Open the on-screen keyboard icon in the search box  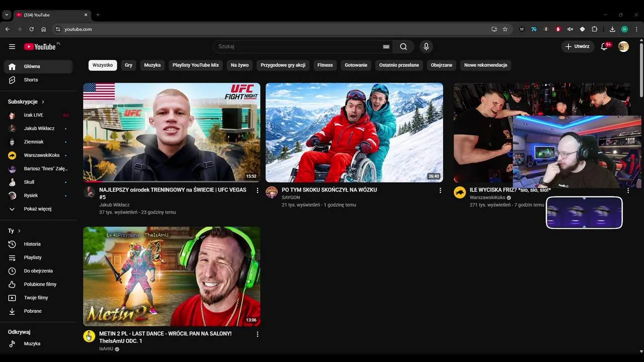pos(386,47)
